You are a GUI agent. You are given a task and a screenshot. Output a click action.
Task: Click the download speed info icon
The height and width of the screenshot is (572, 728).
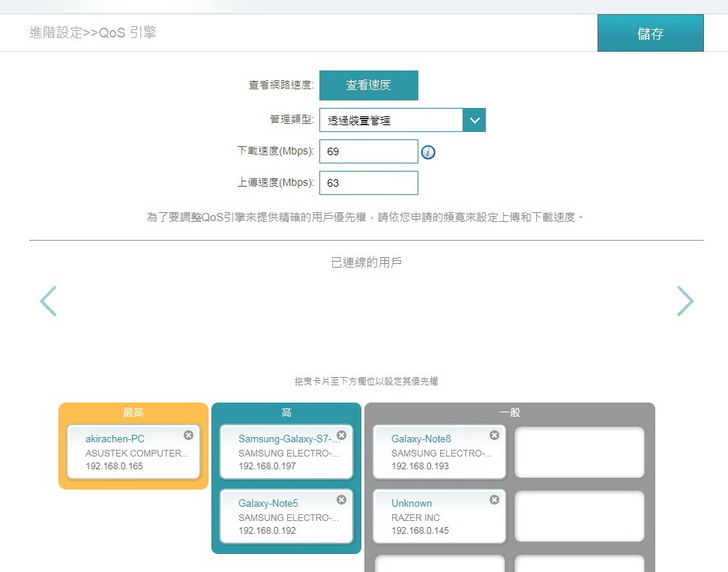pyautogui.click(x=428, y=152)
